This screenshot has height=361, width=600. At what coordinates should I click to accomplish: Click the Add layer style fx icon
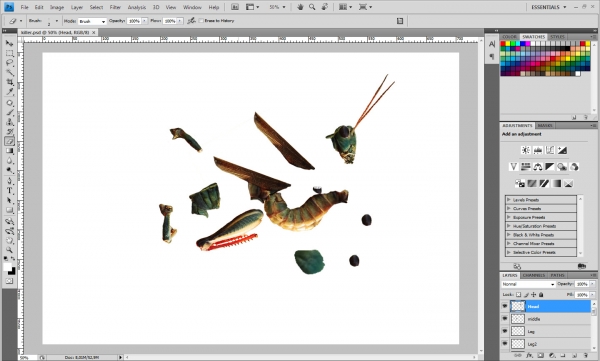(x=529, y=356)
